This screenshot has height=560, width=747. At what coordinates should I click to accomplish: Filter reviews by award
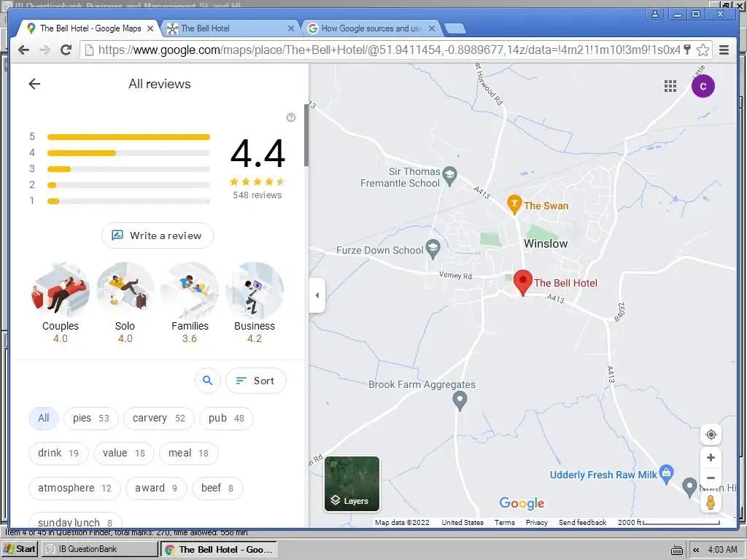point(156,488)
